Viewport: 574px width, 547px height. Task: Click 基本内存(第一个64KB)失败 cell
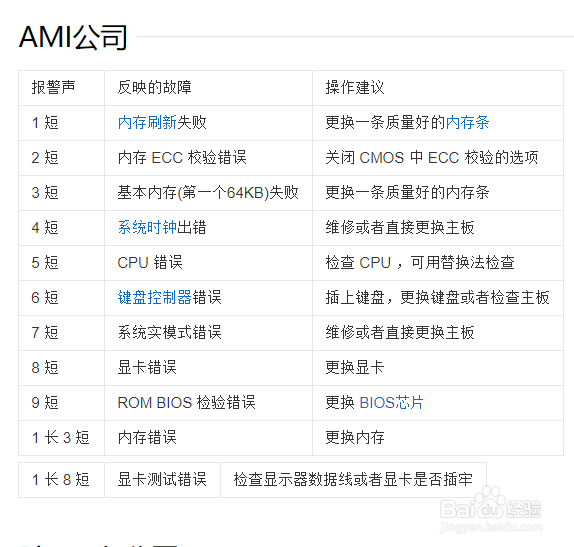pyautogui.click(x=208, y=193)
